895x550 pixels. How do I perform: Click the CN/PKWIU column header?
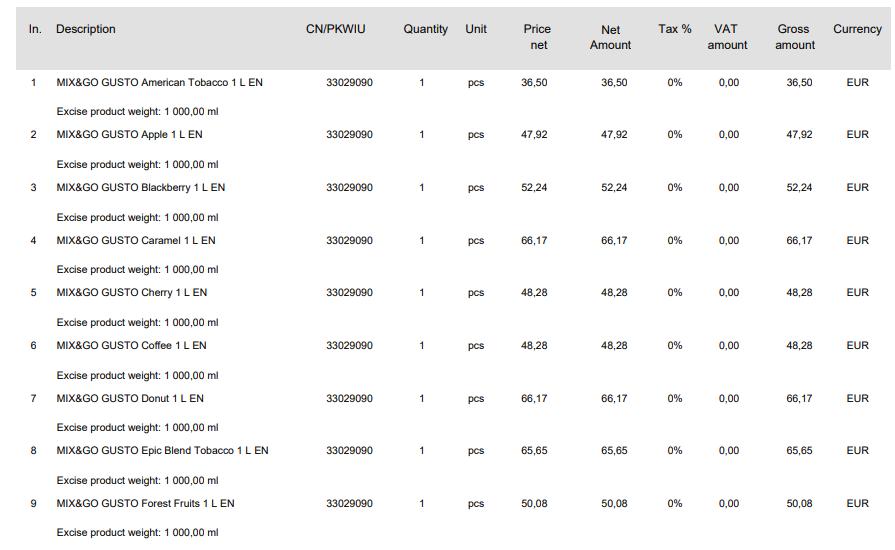(335, 29)
